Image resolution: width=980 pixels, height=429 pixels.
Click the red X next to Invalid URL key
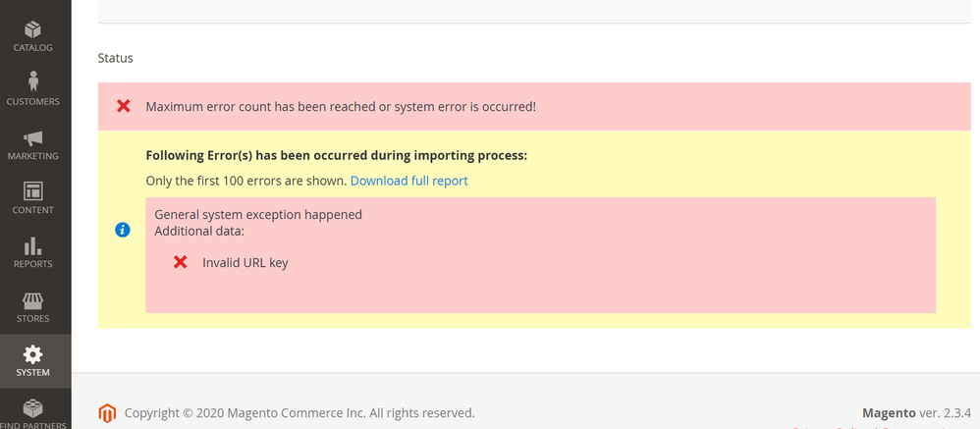coord(181,262)
